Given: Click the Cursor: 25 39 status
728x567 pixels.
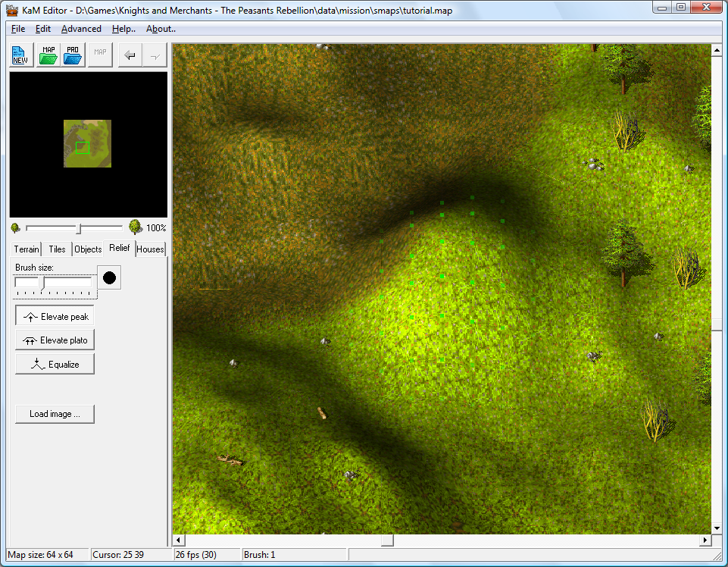Looking at the screenshot, I should tap(118, 554).
